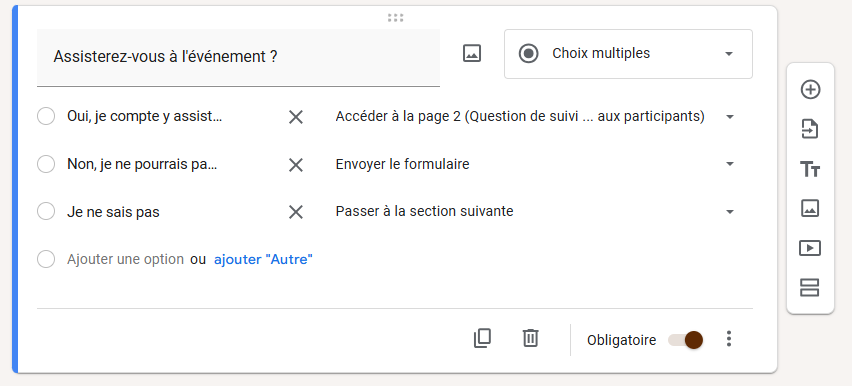Open more options three-dot menu
This screenshot has width=852, height=386.
point(729,339)
